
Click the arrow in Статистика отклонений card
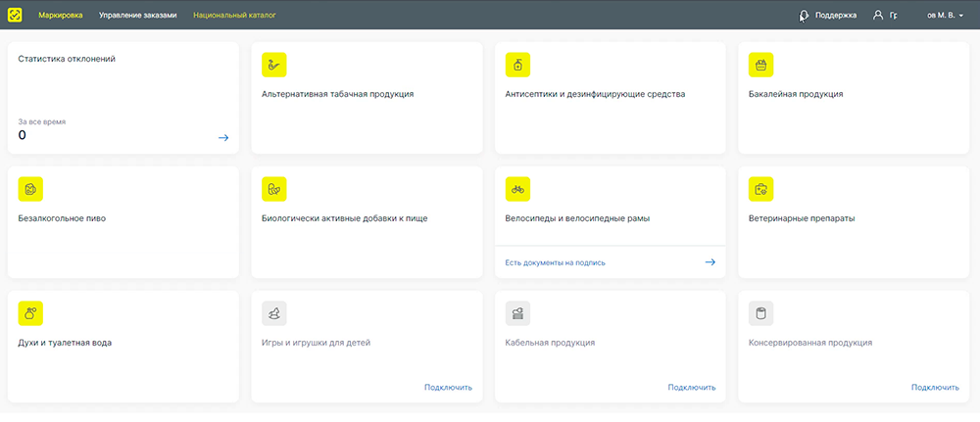(223, 138)
